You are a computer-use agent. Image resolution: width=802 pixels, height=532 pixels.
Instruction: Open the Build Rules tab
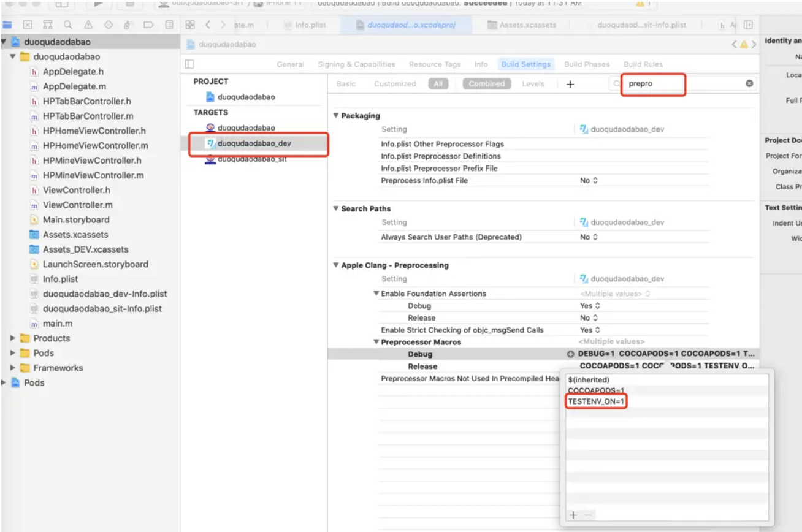click(x=643, y=64)
